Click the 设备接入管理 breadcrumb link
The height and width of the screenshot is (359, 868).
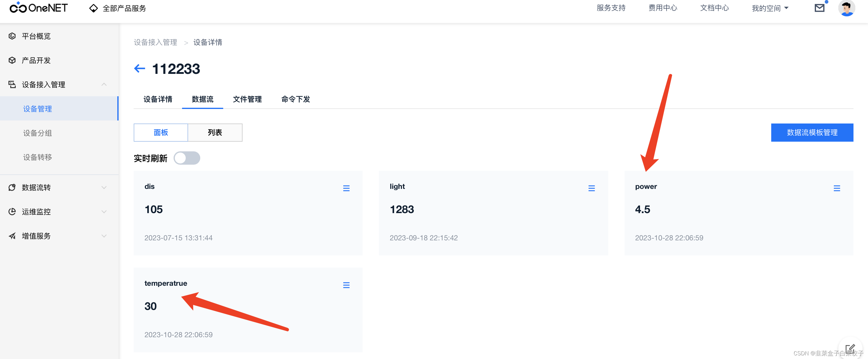coord(155,42)
